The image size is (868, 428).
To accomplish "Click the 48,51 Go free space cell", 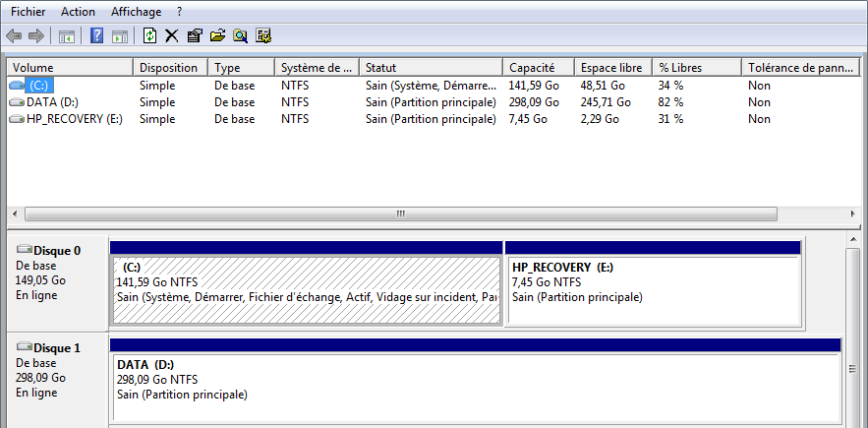I will click(x=603, y=86).
